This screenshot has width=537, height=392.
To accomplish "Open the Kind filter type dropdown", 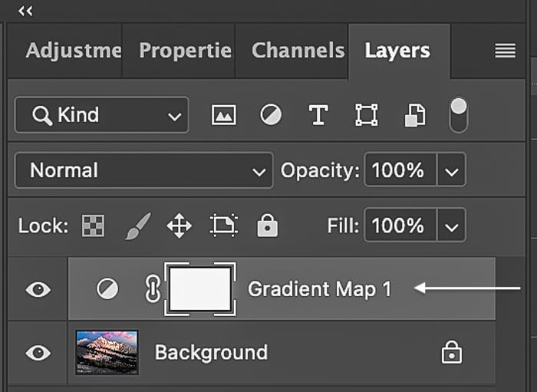I will coord(102,115).
